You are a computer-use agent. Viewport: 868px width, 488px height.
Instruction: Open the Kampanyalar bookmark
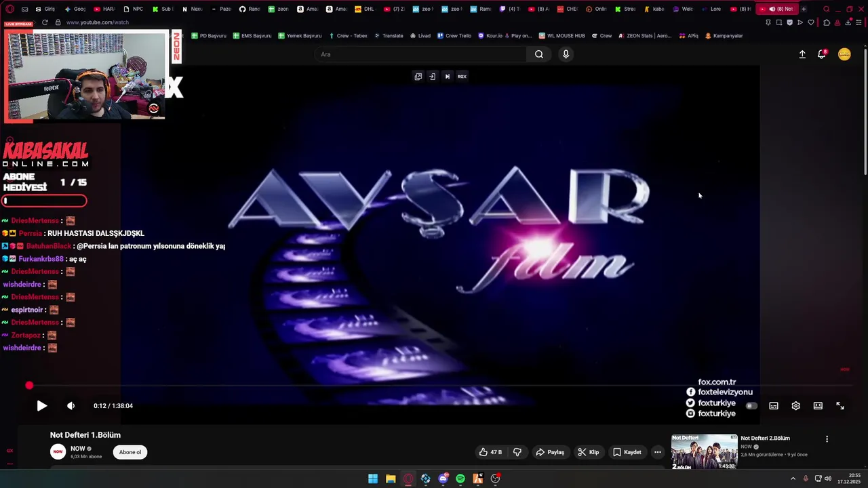point(724,36)
